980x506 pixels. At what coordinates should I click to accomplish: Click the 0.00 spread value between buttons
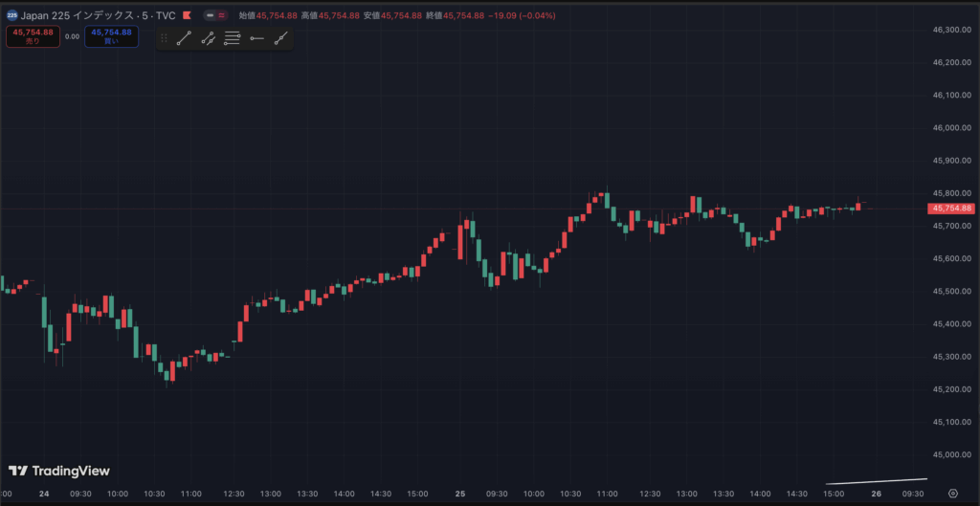pyautogui.click(x=72, y=37)
